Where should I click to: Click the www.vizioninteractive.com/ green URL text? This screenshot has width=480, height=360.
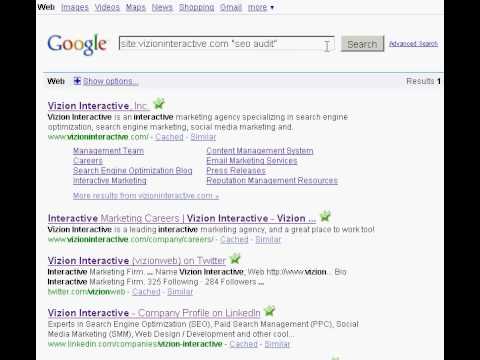click(98, 137)
